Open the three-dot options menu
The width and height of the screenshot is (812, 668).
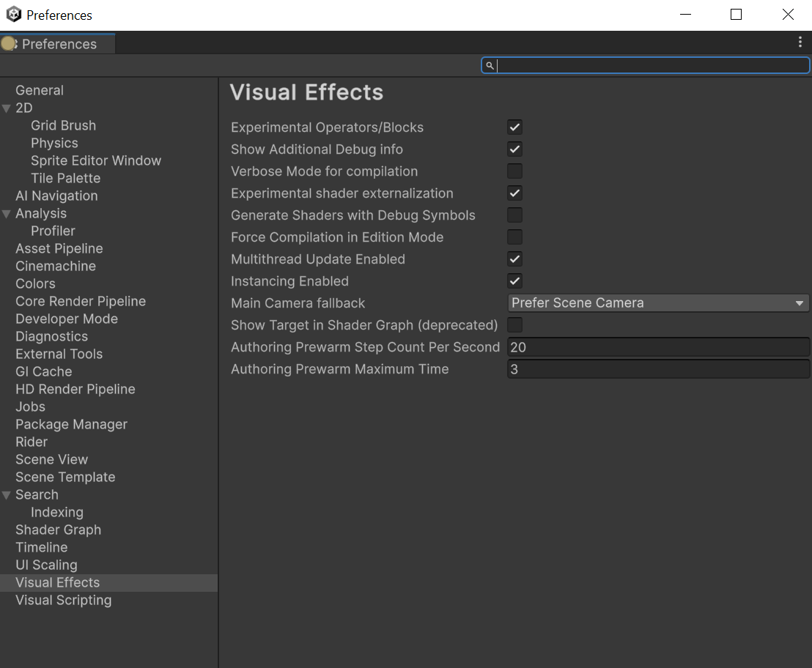[800, 42]
